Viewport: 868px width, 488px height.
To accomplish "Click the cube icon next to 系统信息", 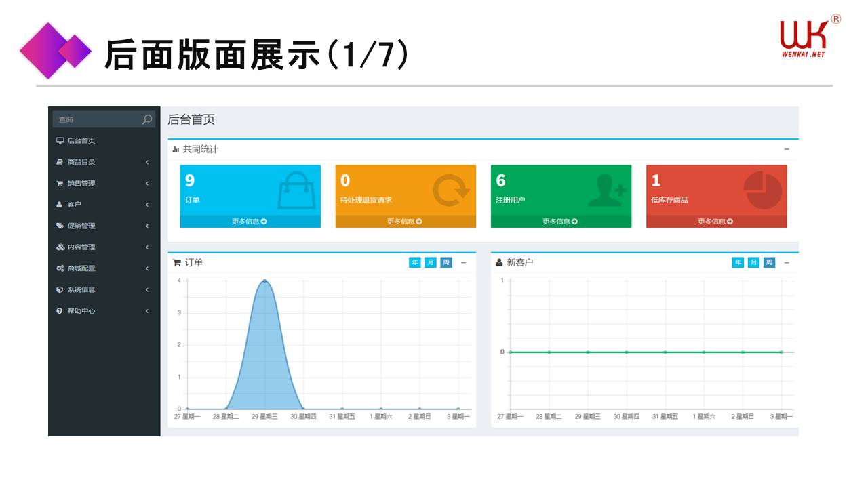I will click(x=60, y=289).
